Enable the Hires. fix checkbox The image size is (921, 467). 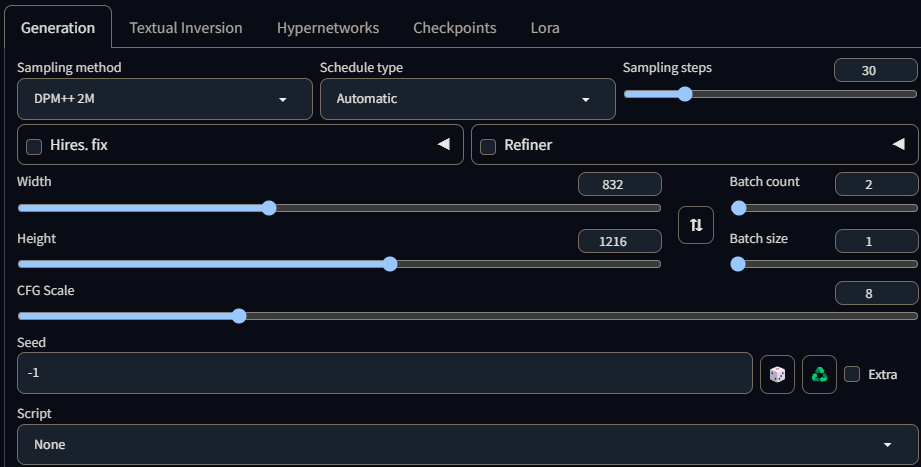coord(34,146)
